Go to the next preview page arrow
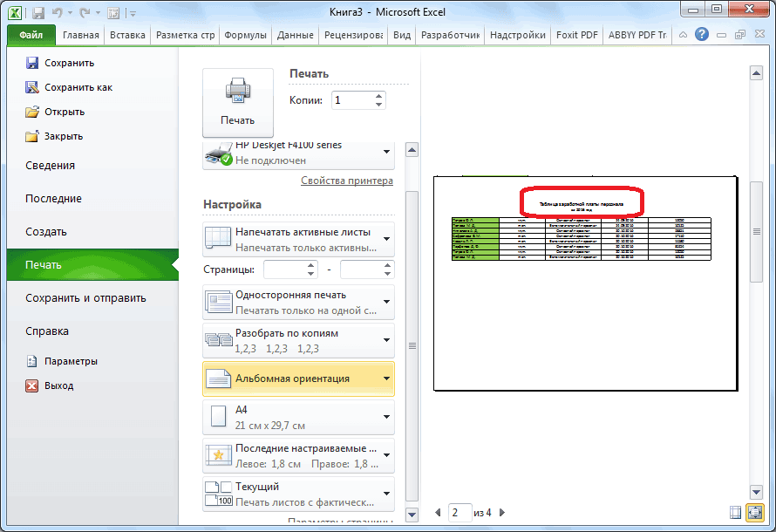This screenshot has height=532, width=776. coord(502,513)
